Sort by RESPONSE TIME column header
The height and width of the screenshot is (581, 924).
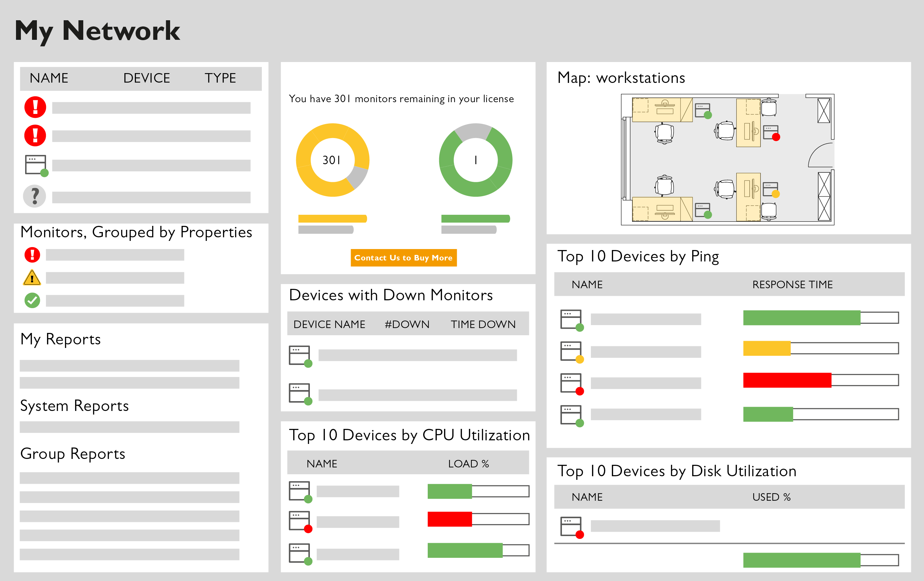click(x=792, y=285)
